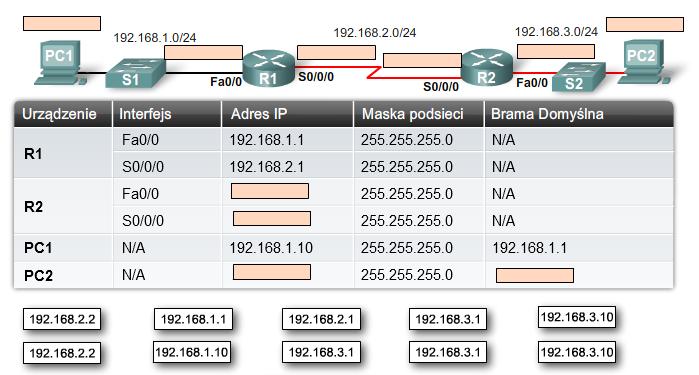
Task: Click the blank address box above PC2
Action: pyautogui.click(x=645, y=25)
